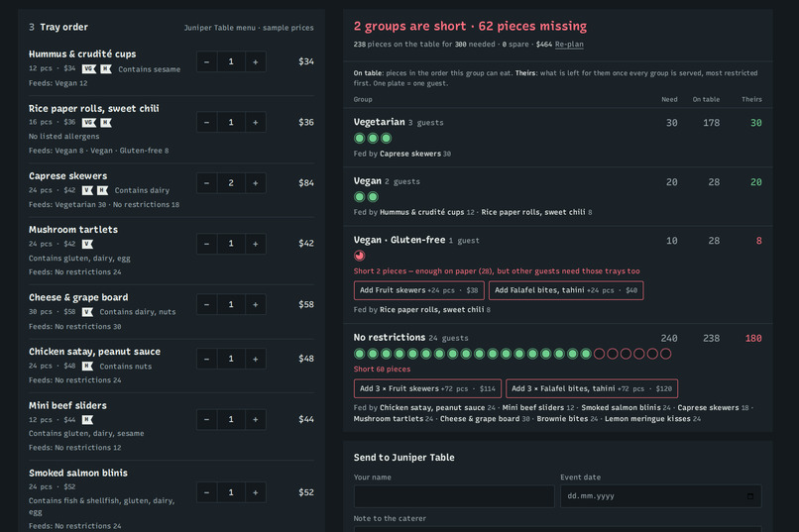Click the 'Theirs' column header

tap(751, 99)
